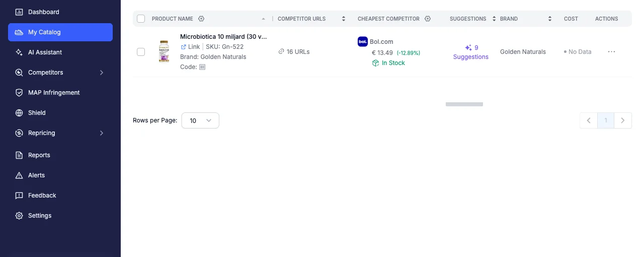
Task: Open Alerts menu item
Action: click(60, 175)
